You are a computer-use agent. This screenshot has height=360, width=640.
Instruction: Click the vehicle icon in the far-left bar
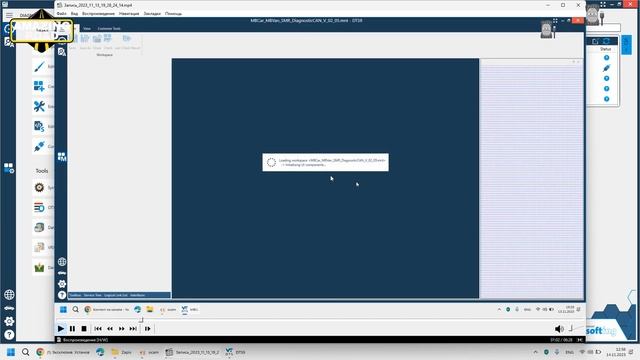9,308
